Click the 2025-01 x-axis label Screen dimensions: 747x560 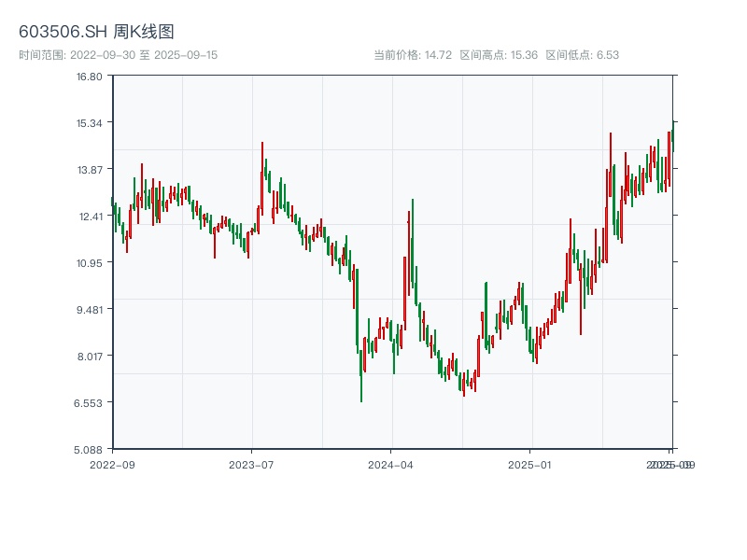coord(529,465)
